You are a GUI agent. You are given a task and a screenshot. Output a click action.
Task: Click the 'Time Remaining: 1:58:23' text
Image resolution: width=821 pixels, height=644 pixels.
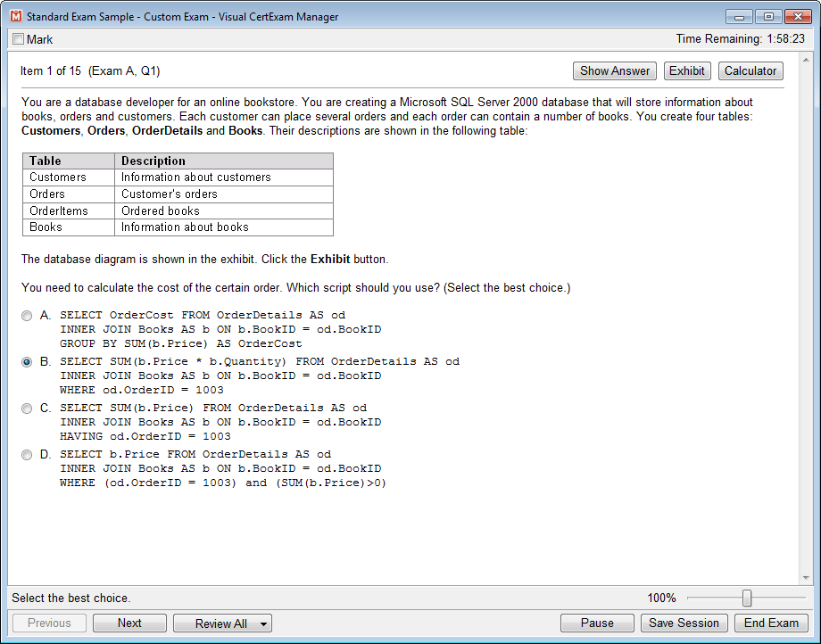click(741, 38)
